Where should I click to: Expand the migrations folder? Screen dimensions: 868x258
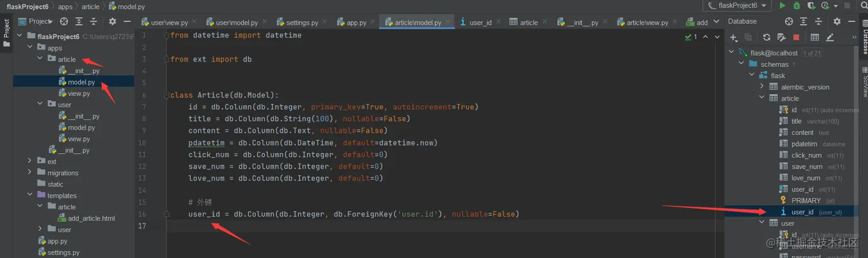click(30, 172)
